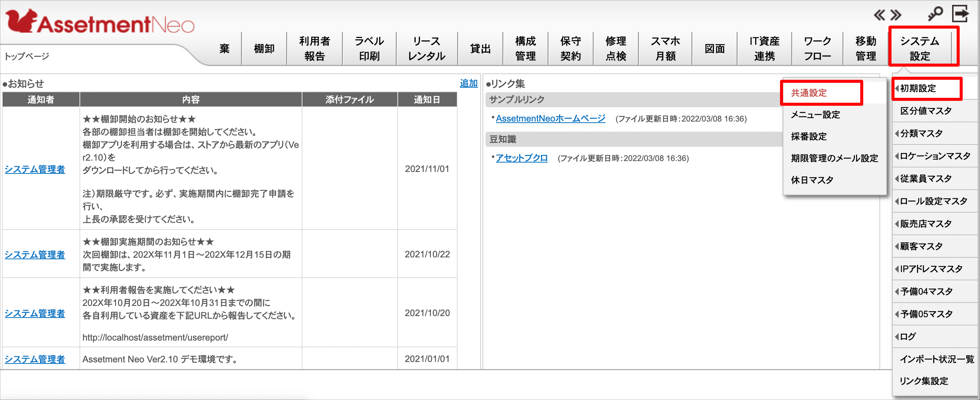This screenshot has width=980, height=400.
Task: Select 区分値マスタ menu item
Action: 934,111
